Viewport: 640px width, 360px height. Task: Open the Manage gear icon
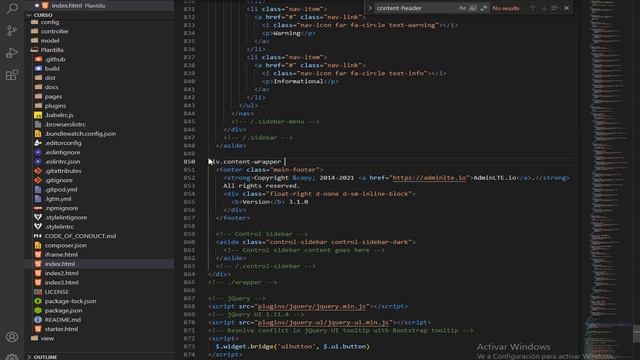12,357
